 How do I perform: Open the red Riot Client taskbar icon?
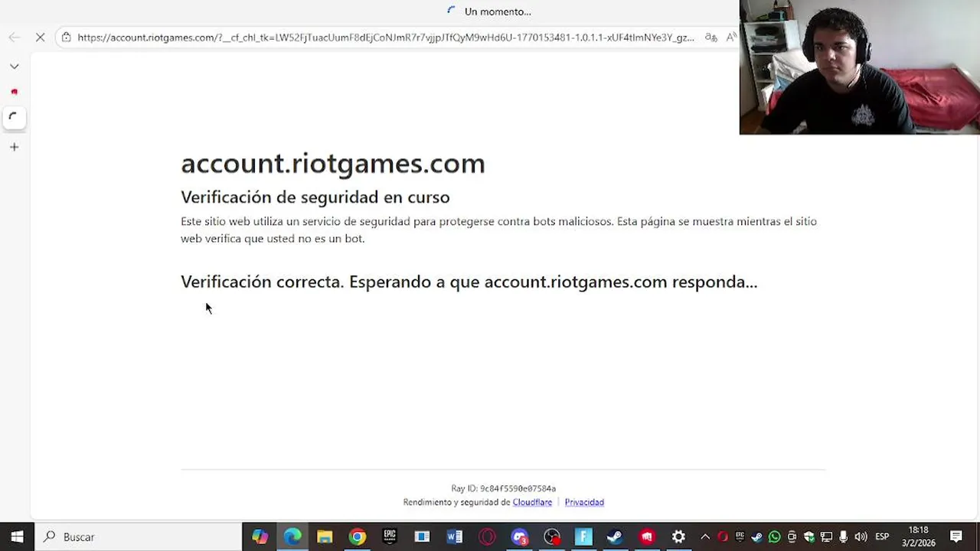(x=647, y=536)
